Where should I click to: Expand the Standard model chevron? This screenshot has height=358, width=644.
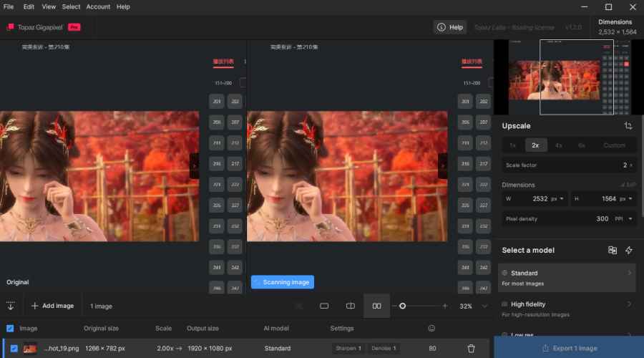pyautogui.click(x=629, y=273)
